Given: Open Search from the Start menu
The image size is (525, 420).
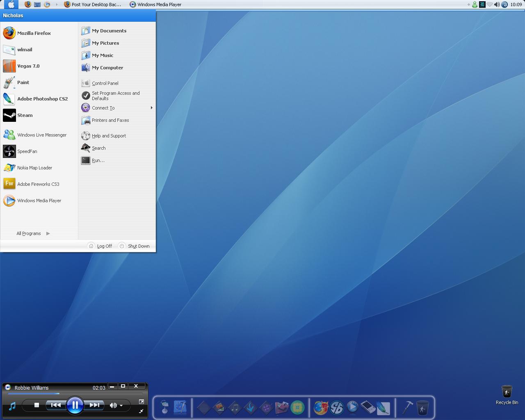Looking at the screenshot, I should click(117, 148).
